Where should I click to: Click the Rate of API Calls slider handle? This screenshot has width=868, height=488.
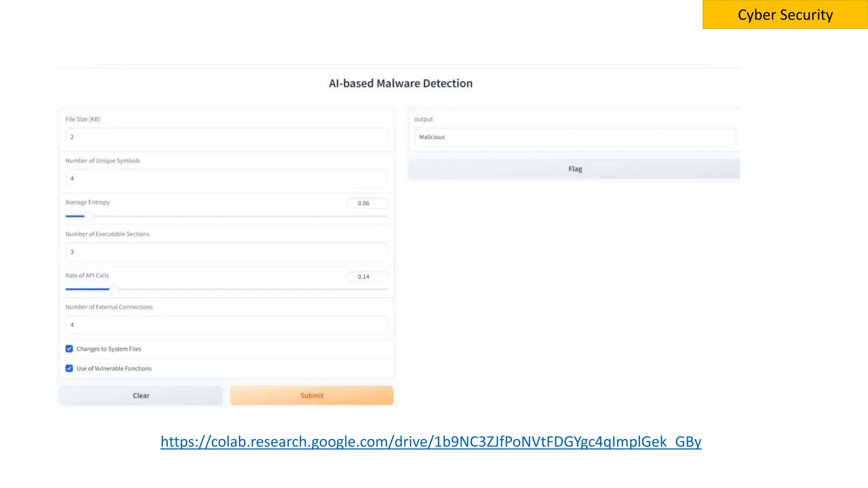coord(114,289)
